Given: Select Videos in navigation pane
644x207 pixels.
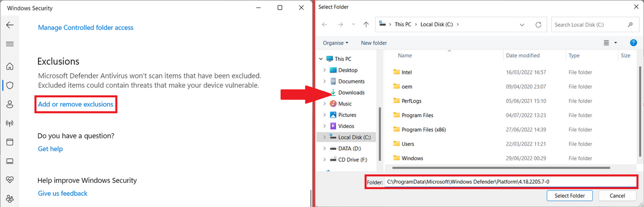Looking at the screenshot, I should click(x=347, y=126).
